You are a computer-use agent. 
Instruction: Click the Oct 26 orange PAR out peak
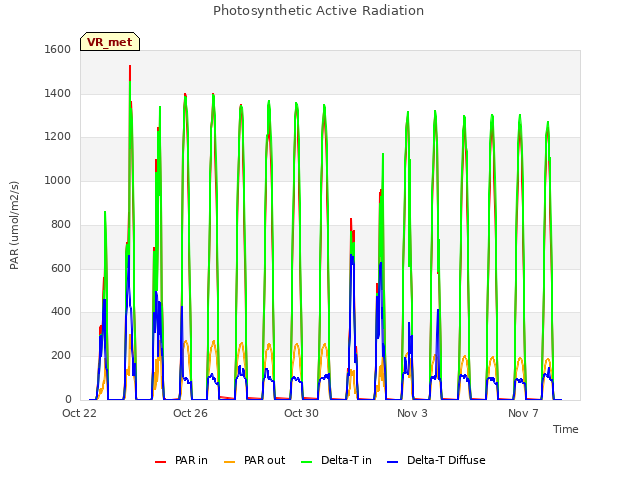pyautogui.click(x=186, y=342)
